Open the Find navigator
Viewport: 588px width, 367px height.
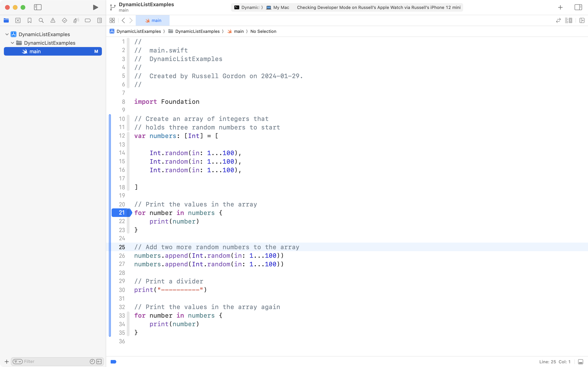(41, 20)
